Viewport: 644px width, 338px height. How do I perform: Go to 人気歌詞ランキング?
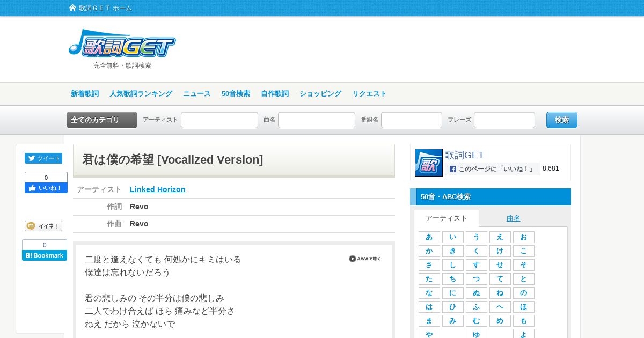[x=141, y=93]
